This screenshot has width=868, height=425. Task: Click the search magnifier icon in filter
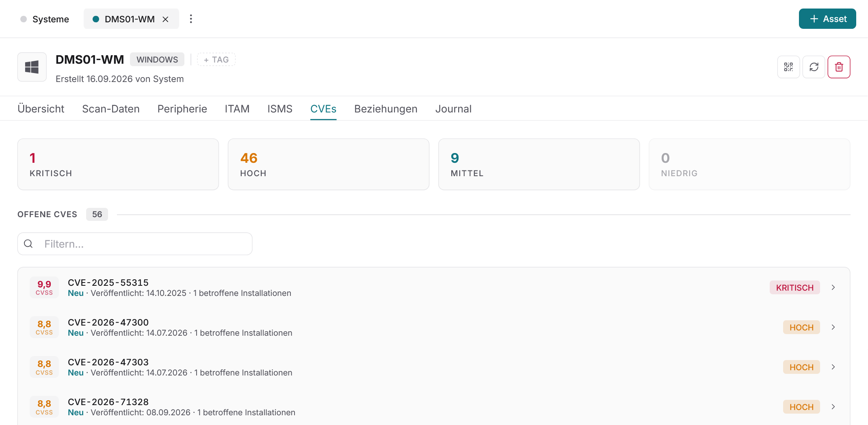28,244
